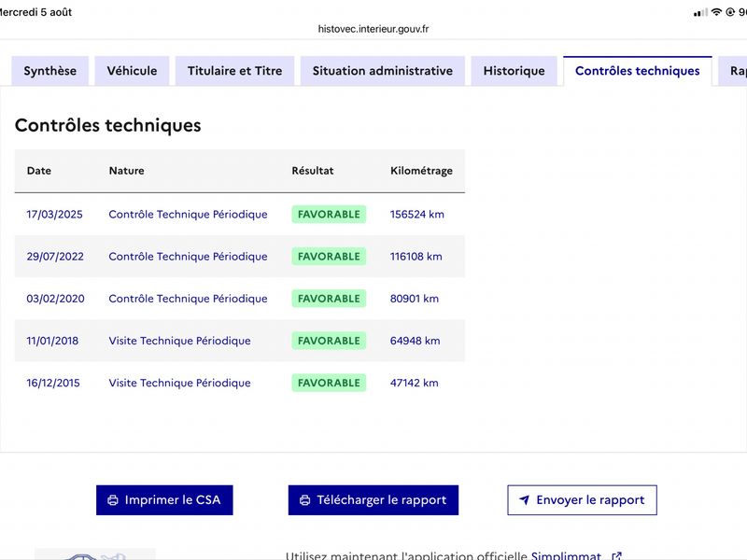Click FAVORABLE badge in 11/01/2018 row
The width and height of the screenshot is (747, 560).
tap(329, 341)
